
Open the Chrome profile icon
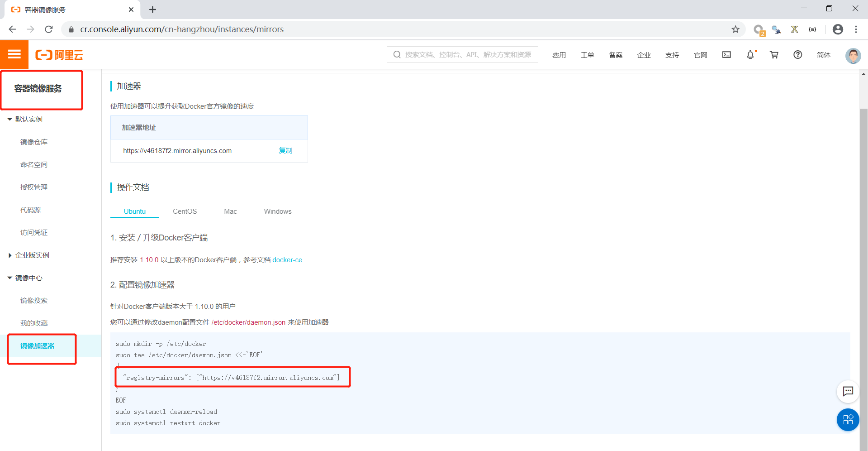tap(838, 29)
